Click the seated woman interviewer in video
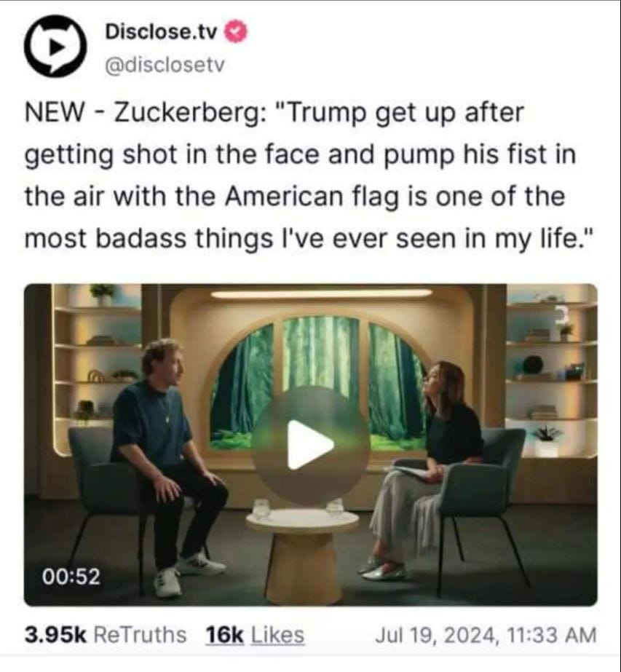This screenshot has width=621, height=672. [x=437, y=459]
